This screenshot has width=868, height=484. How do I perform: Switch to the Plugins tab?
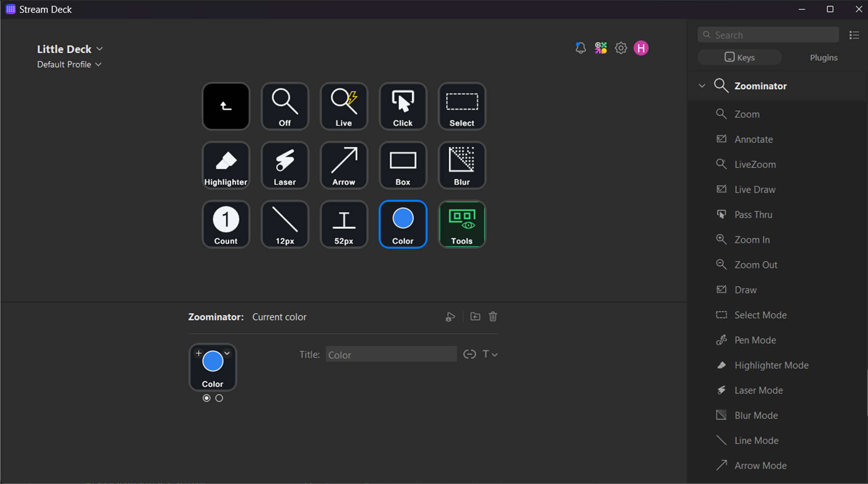click(823, 57)
